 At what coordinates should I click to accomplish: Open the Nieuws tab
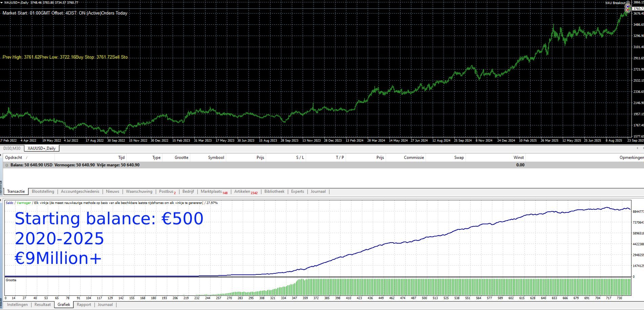click(x=112, y=191)
